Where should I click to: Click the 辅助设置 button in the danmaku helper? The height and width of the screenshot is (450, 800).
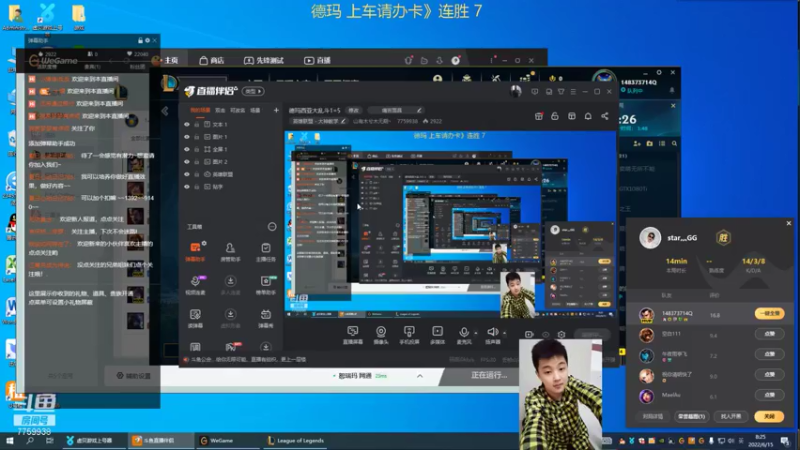(134, 376)
